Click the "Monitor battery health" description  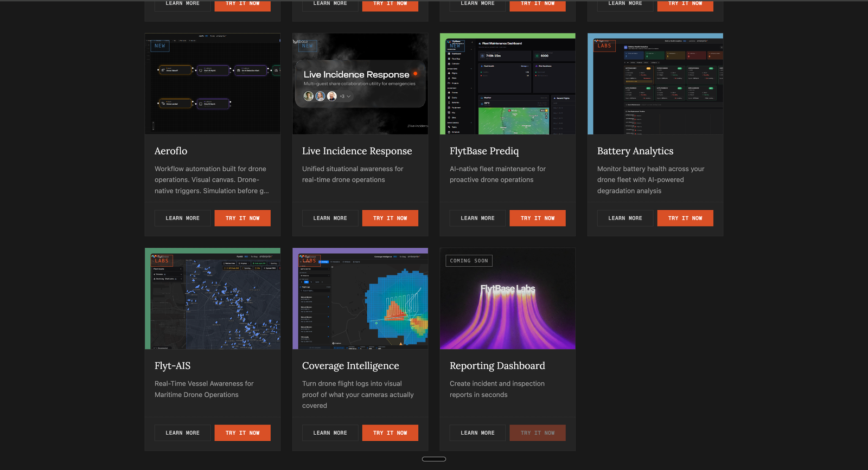point(651,180)
